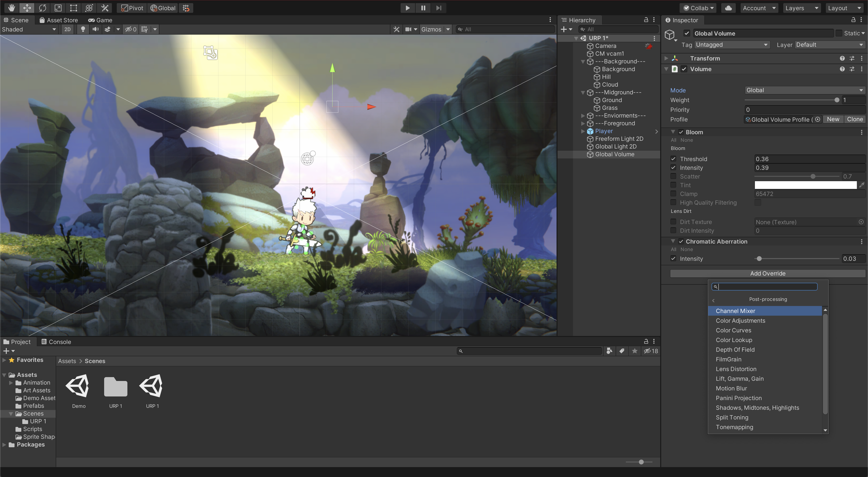Open the Mode dropdown set to Global
The height and width of the screenshot is (477, 868).
[804, 90]
